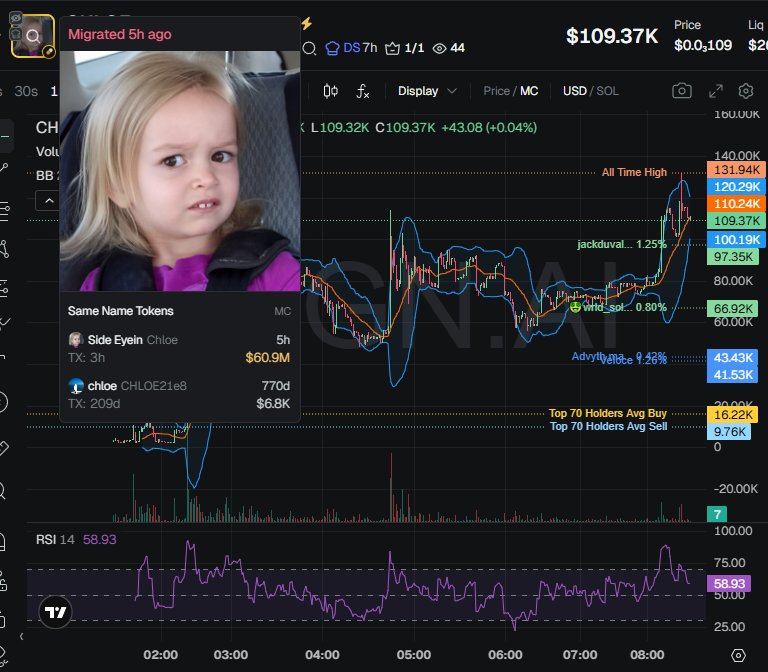Switch currency to USD

(575, 91)
